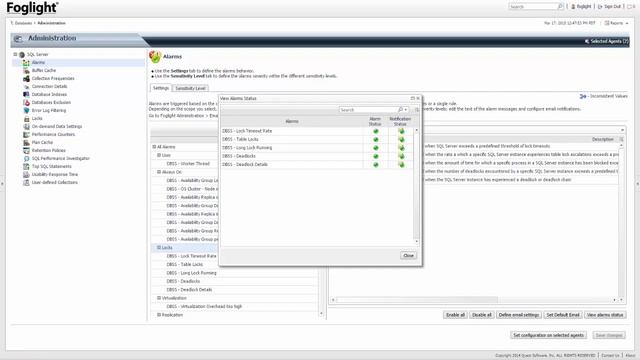
Task: Click the Administration header icon
Action: [x=18, y=39]
